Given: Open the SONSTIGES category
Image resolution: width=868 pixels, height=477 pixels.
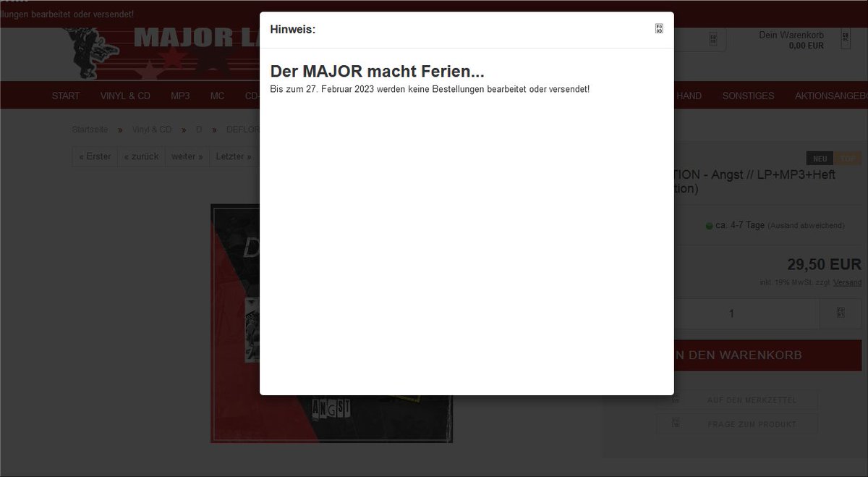Looking at the screenshot, I should pyautogui.click(x=748, y=96).
